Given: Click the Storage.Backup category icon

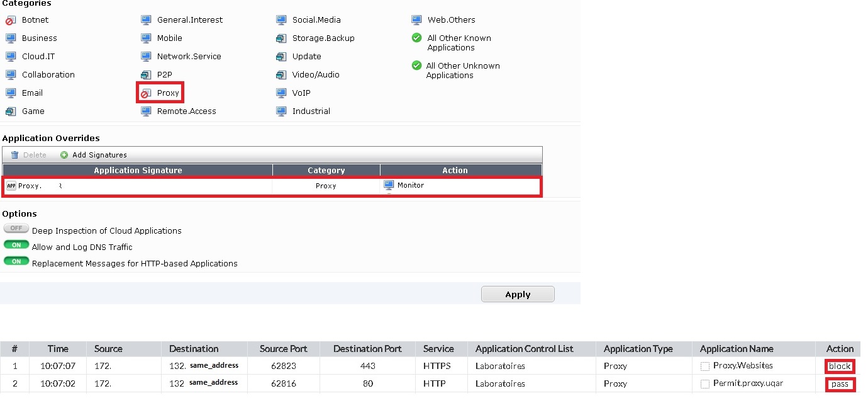Looking at the screenshot, I should (281, 38).
